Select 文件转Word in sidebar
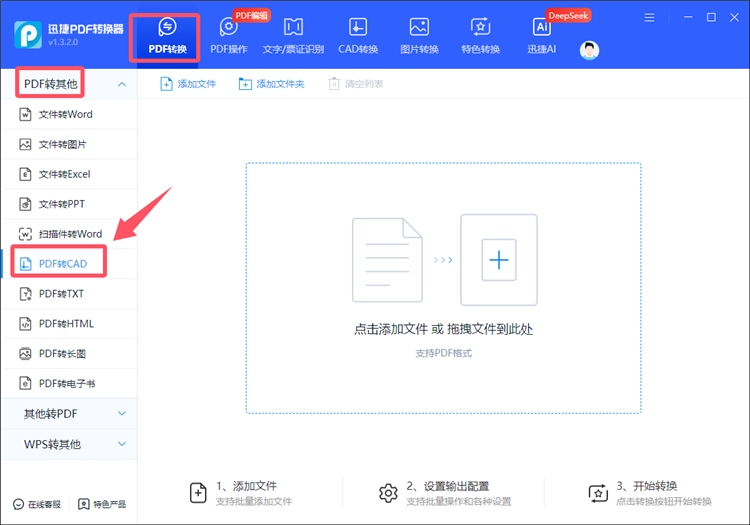The height and width of the screenshot is (525, 750). tap(69, 114)
